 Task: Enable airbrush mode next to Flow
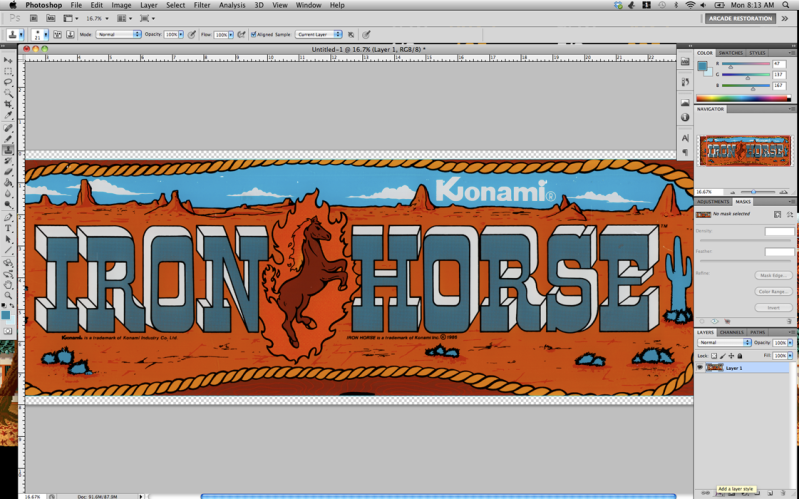pyautogui.click(x=242, y=35)
